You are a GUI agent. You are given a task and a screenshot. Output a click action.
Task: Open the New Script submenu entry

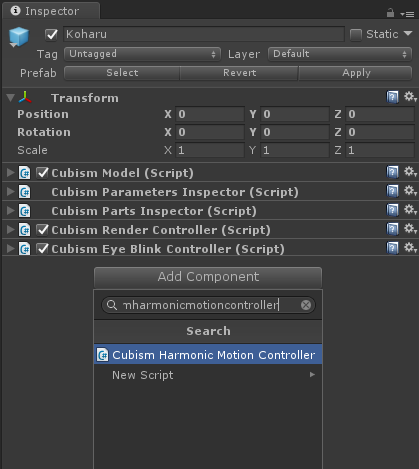tap(208, 375)
